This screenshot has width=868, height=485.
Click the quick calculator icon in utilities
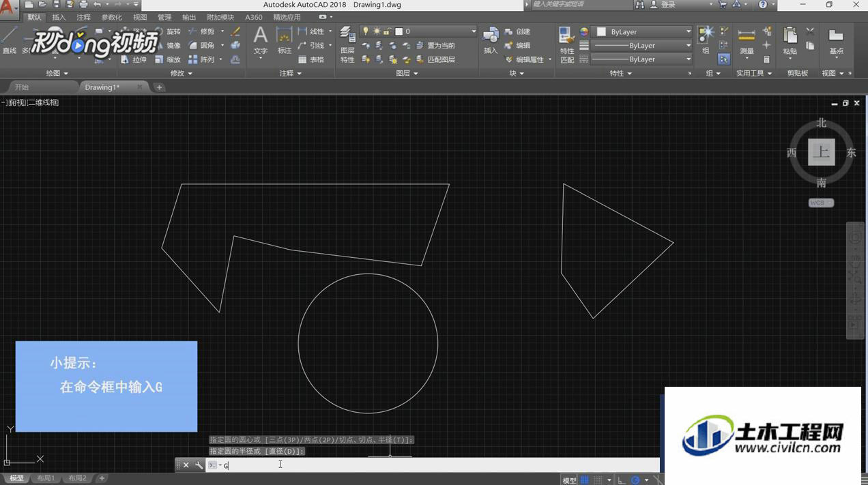[x=767, y=59]
